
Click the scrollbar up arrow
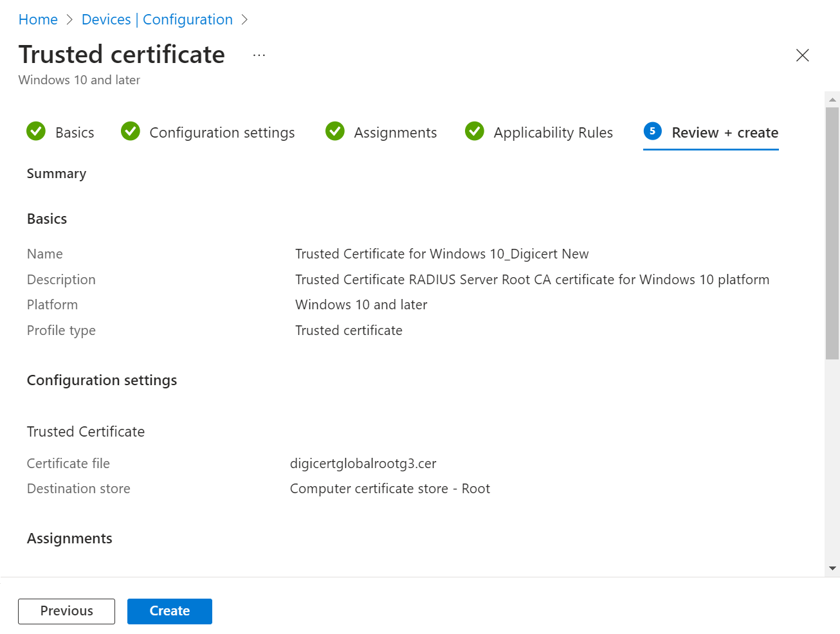click(832, 100)
